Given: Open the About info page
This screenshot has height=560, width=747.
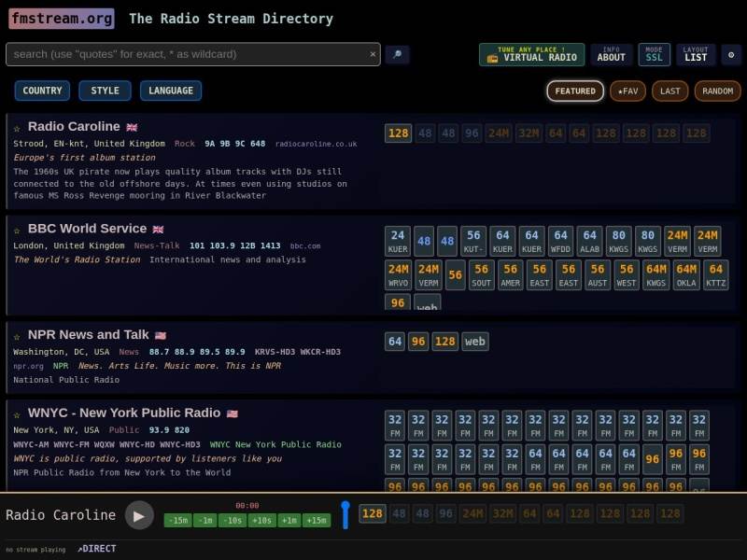Looking at the screenshot, I should [x=612, y=55].
